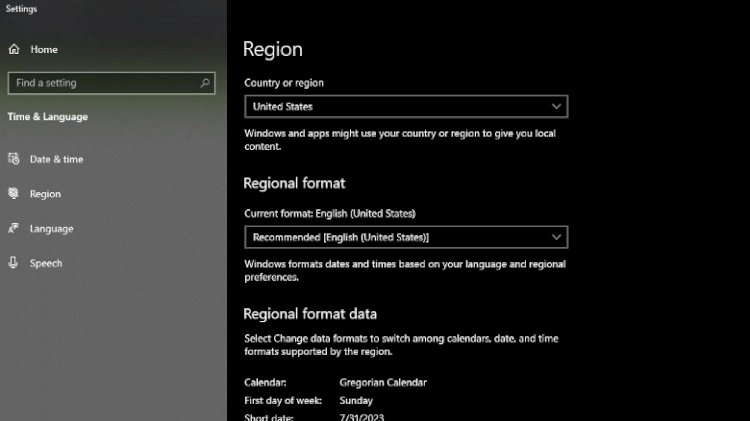Click the Settings window title

[x=22, y=9]
